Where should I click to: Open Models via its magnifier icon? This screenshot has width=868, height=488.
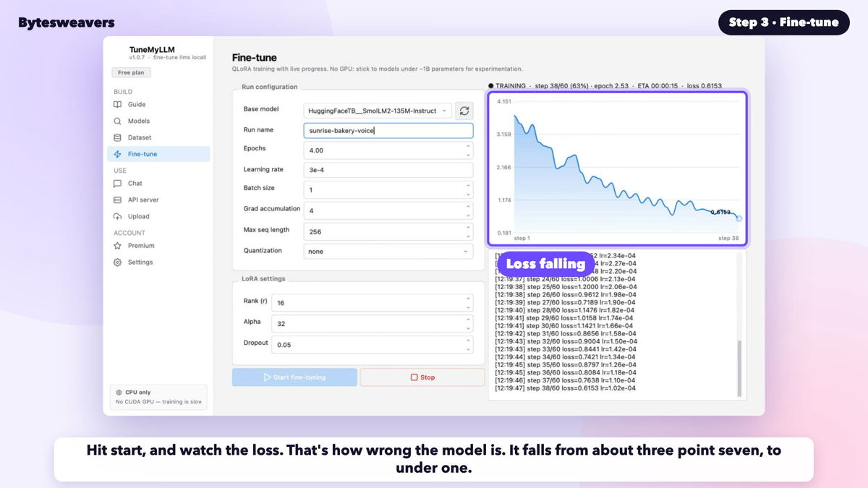tap(117, 121)
